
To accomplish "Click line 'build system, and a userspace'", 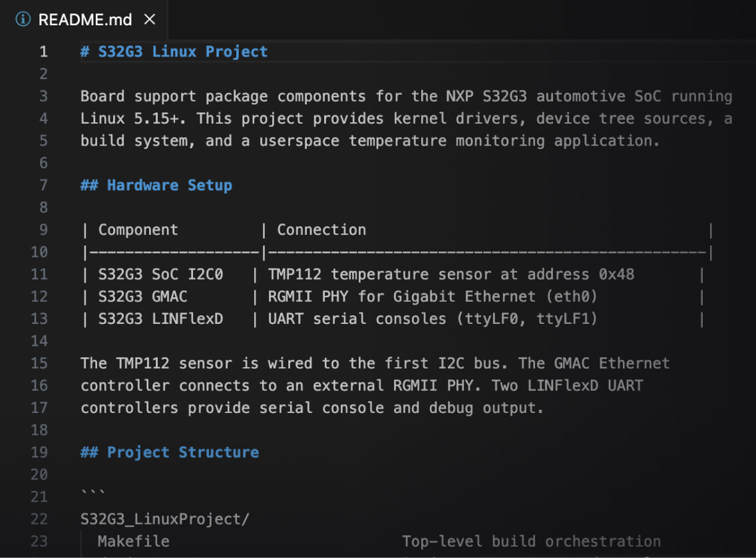I will coord(369,140).
